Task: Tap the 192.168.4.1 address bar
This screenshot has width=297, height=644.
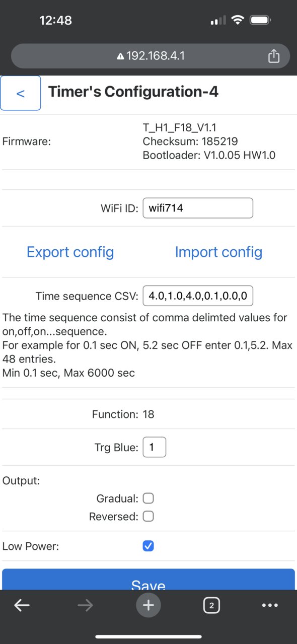Action: point(151,56)
